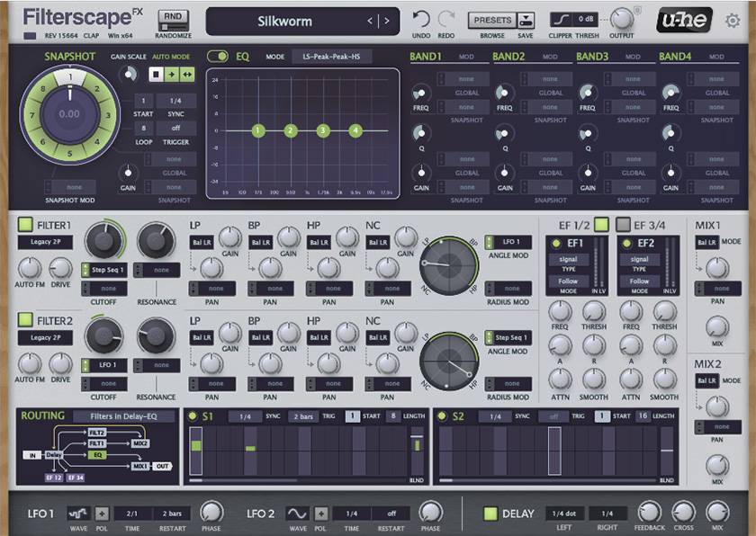Click the LFO 2 sine wave icon

tap(297, 514)
